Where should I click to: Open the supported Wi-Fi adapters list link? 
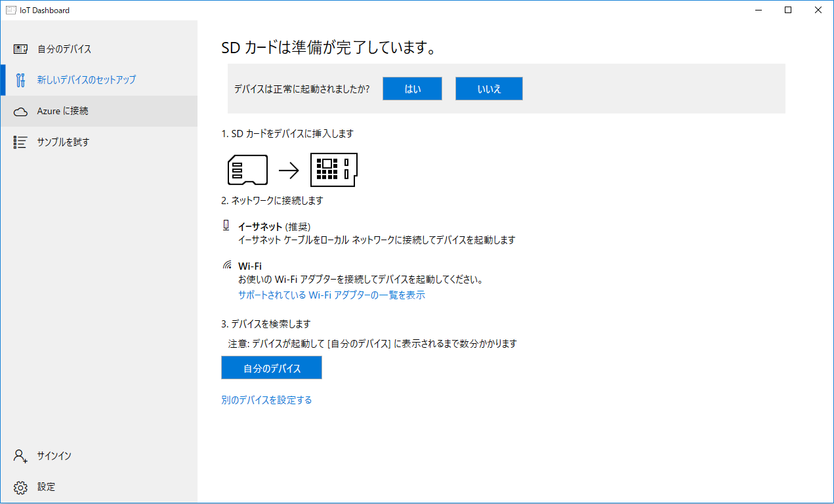click(331, 295)
